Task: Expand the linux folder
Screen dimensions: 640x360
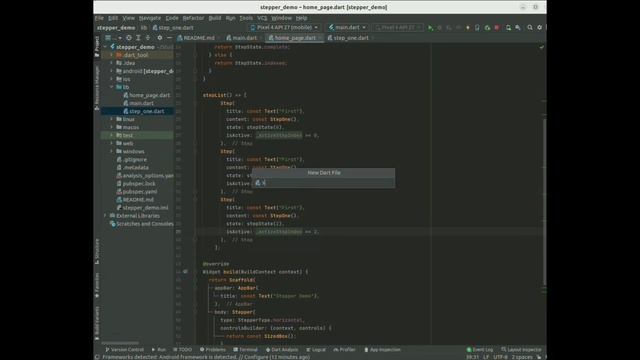Action: pyautogui.click(x=111, y=119)
